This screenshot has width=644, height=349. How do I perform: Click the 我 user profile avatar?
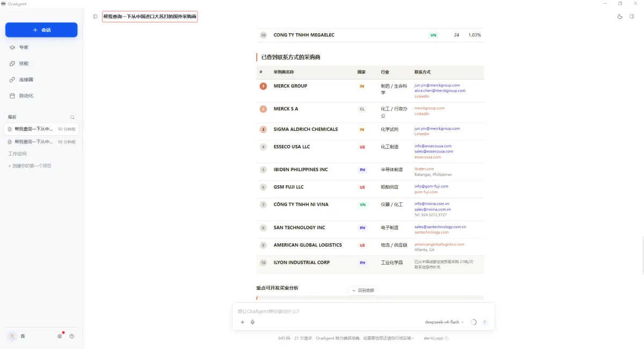pyautogui.click(x=12, y=336)
